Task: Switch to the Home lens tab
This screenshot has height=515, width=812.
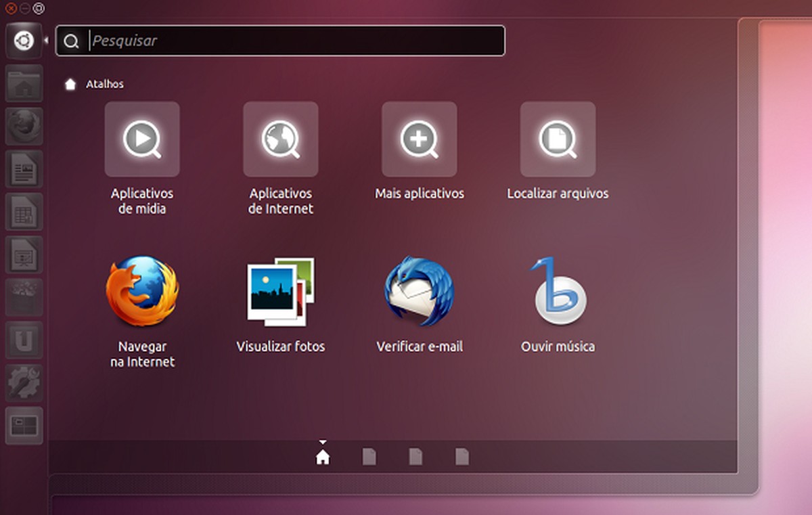Action: [323, 456]
